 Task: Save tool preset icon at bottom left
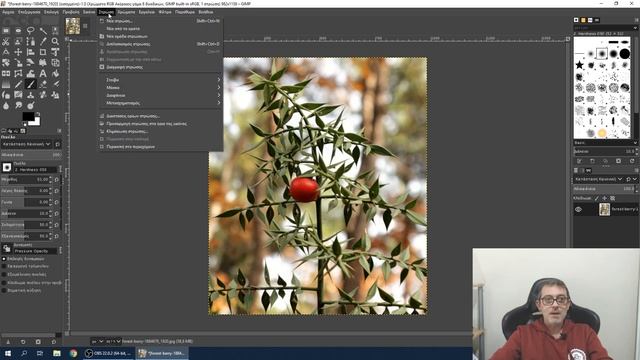(8, 342)
